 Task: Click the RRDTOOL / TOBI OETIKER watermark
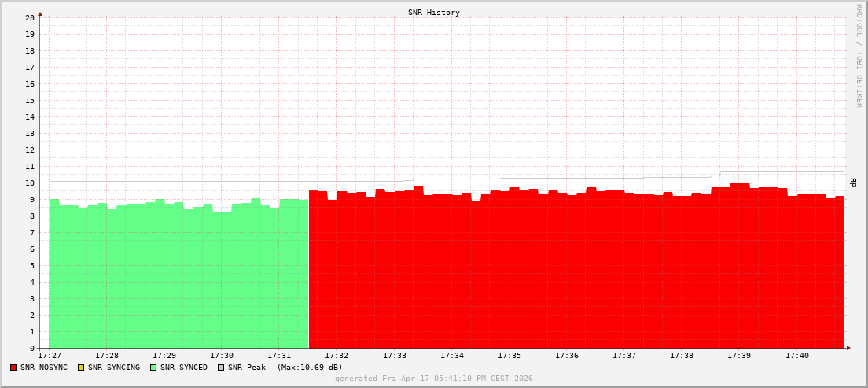tap(859, 55)
